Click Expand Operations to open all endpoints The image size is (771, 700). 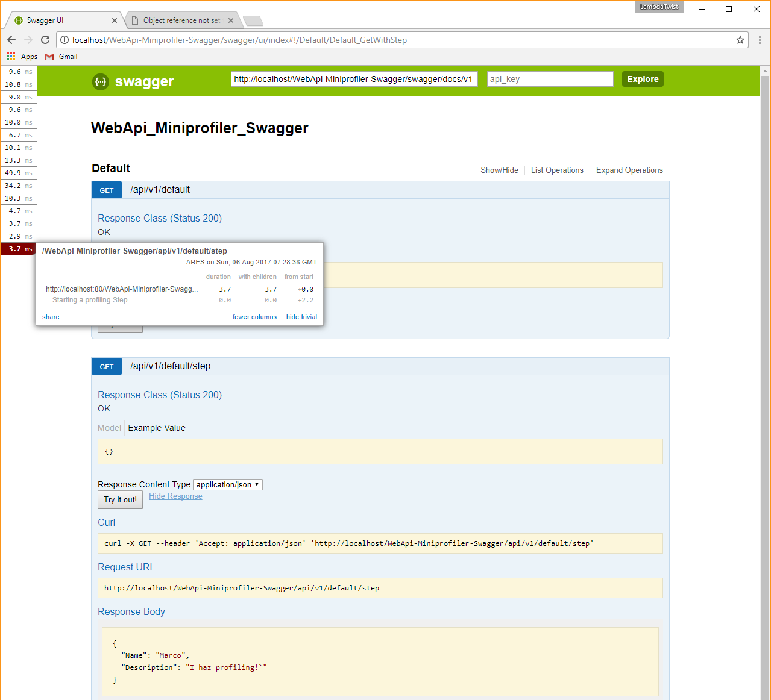tap(629, 170)
